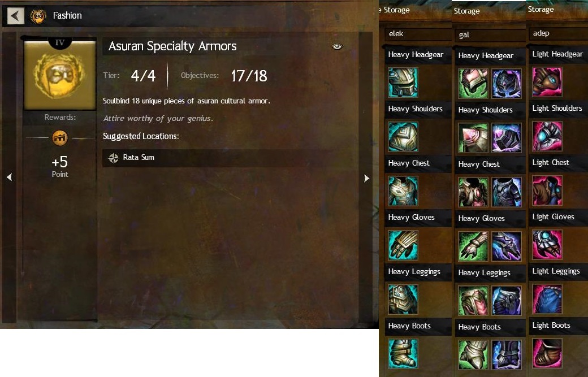Focus the gal storage search field
The height and width of the screenshot is (377, 588).
490,35
